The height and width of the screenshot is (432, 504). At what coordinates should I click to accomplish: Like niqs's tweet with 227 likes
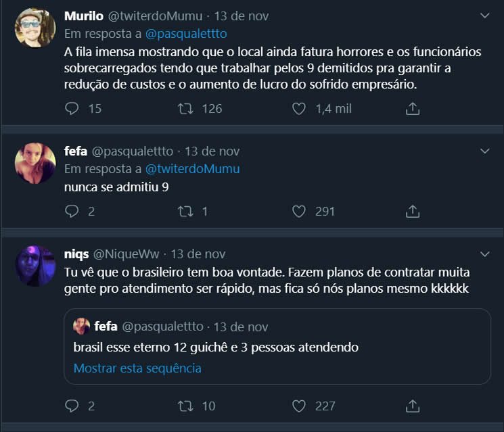pos(300,406)
